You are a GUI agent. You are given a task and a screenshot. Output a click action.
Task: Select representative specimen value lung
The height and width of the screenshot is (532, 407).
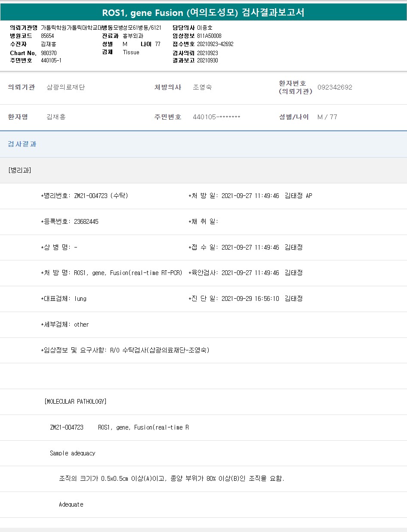pos(80,299)
